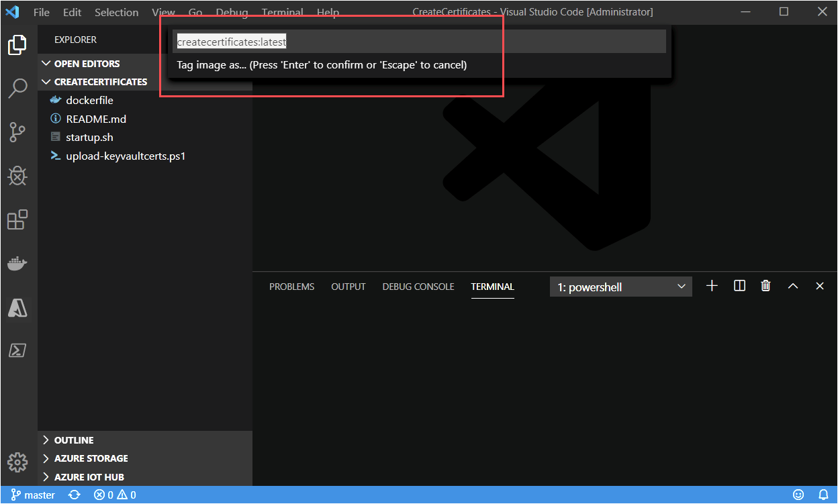838x504 pixels.
Task: Open the Extensions marketplace view
Action: [17, 219]
